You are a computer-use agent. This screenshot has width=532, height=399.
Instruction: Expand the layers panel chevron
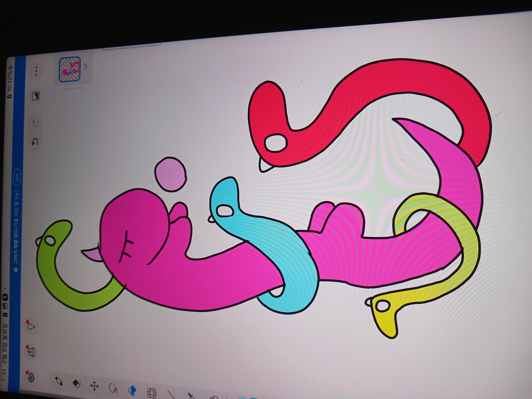click(86, 67)
